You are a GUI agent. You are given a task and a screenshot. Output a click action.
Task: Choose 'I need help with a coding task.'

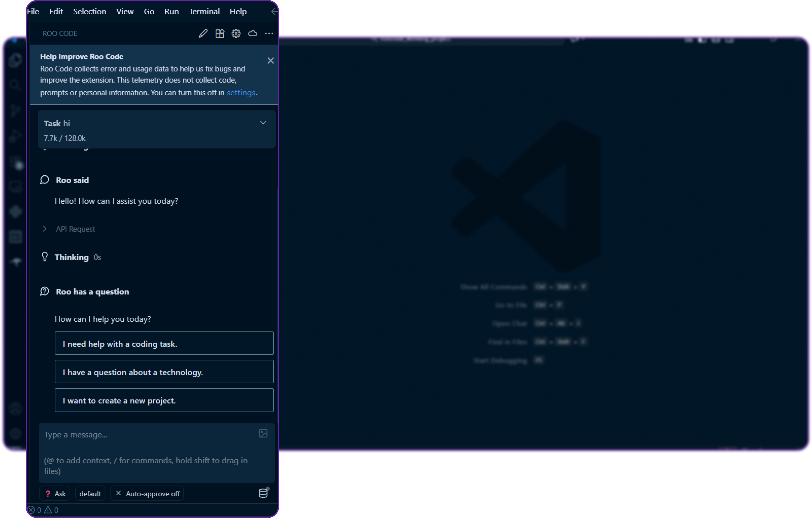164,343
